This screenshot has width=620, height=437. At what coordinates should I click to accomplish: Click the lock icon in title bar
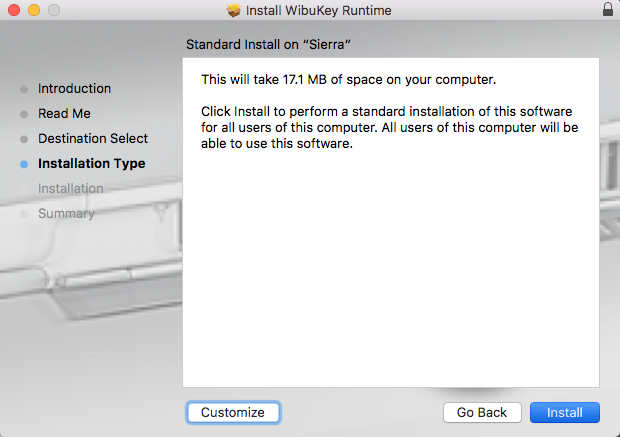pyautogui.click(x=608, y=10)
